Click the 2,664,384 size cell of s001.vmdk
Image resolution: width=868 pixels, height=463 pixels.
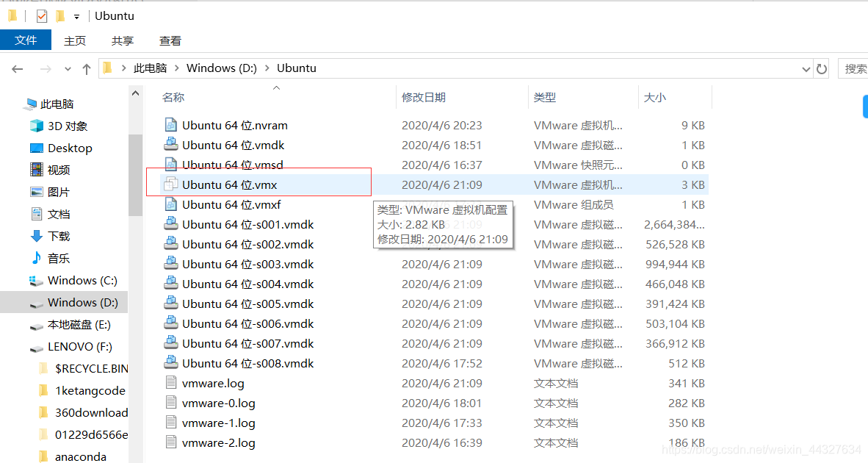click(674, 225)
